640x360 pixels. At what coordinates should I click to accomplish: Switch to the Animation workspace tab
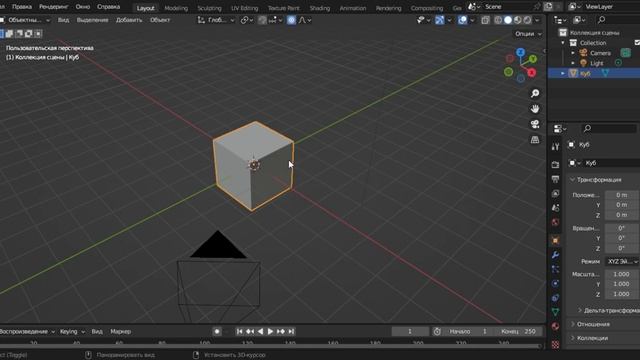[x=353, y=8]
